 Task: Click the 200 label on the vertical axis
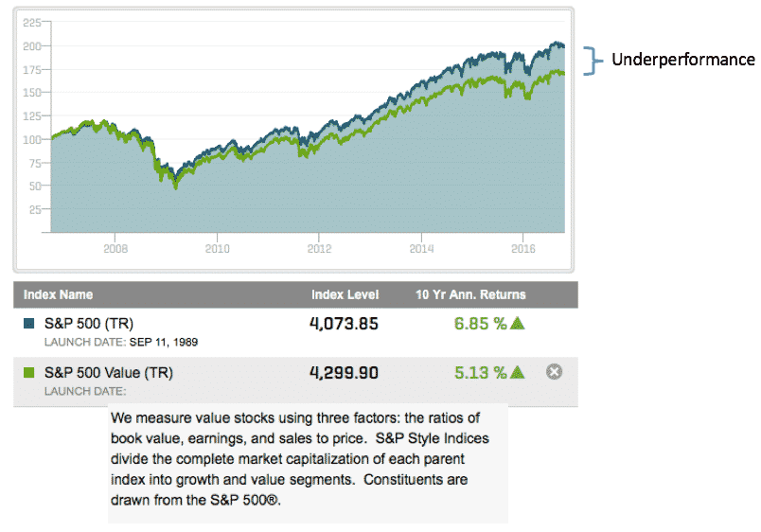pyautogui.click(x=36, y=45)
